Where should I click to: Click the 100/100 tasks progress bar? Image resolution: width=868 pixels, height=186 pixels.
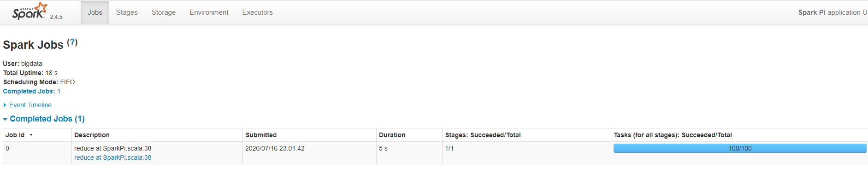click(x=739, y=148)
